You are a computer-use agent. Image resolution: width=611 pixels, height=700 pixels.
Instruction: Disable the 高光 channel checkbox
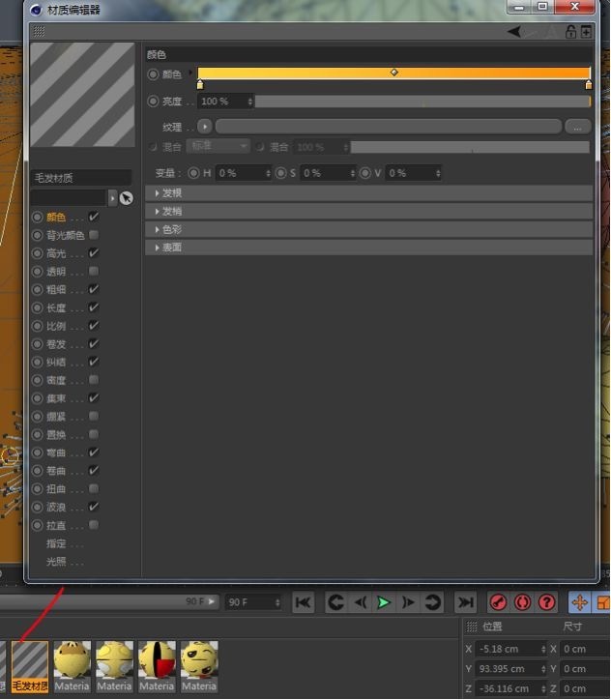click(x=94, y=253)
